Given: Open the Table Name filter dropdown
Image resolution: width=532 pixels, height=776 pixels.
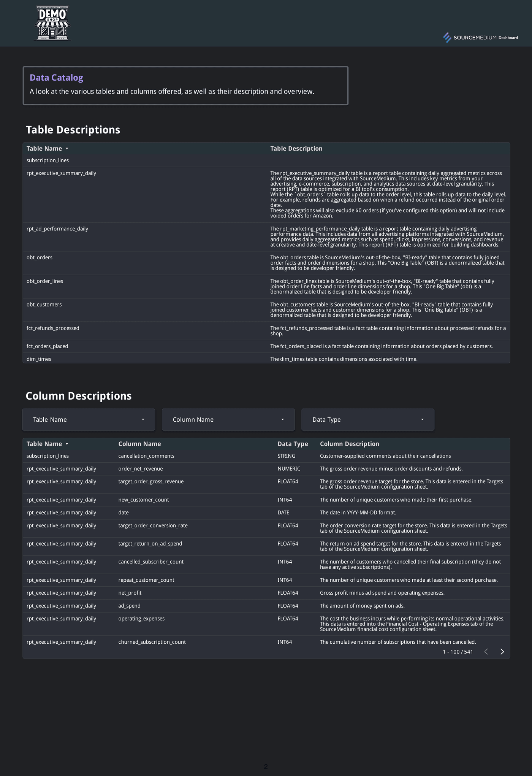Looking at the screenshot, I should click(x=88, y=419).
